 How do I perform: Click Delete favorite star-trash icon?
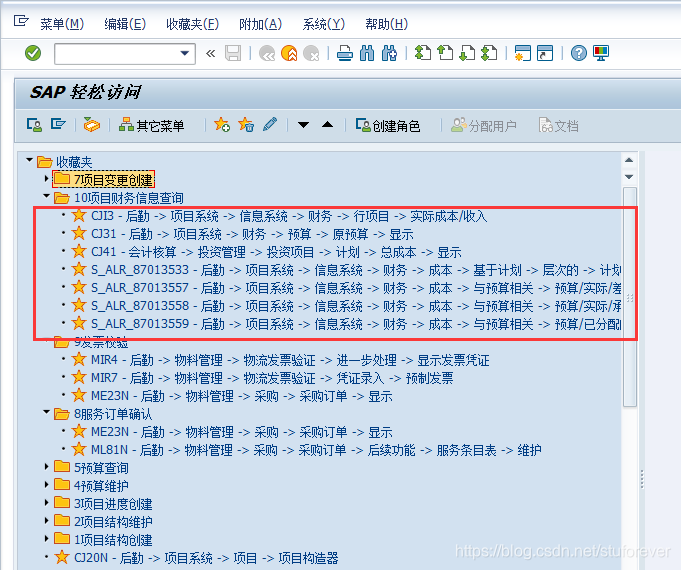coord(246,125)
